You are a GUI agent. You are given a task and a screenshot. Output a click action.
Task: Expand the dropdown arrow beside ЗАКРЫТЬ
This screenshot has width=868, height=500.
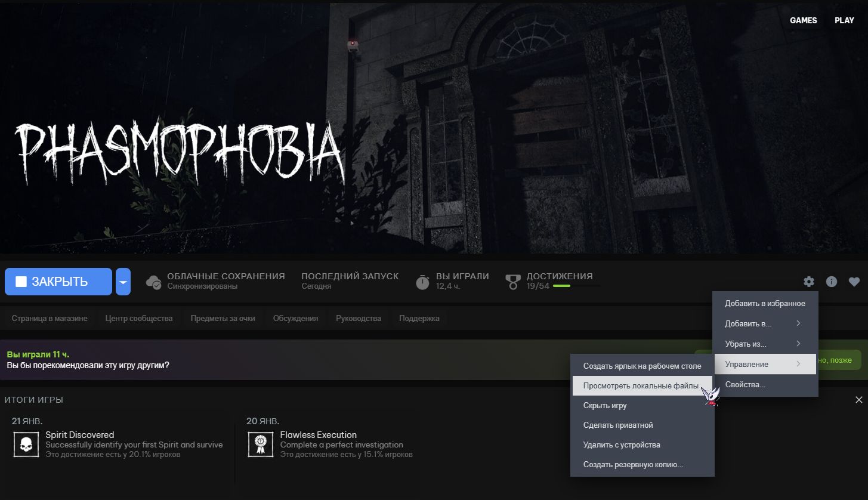123,282
